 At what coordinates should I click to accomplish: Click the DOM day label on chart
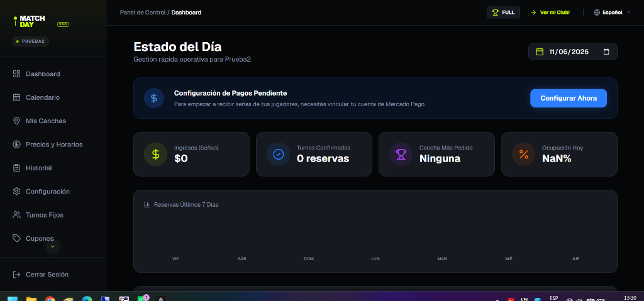tap(309, 259)
